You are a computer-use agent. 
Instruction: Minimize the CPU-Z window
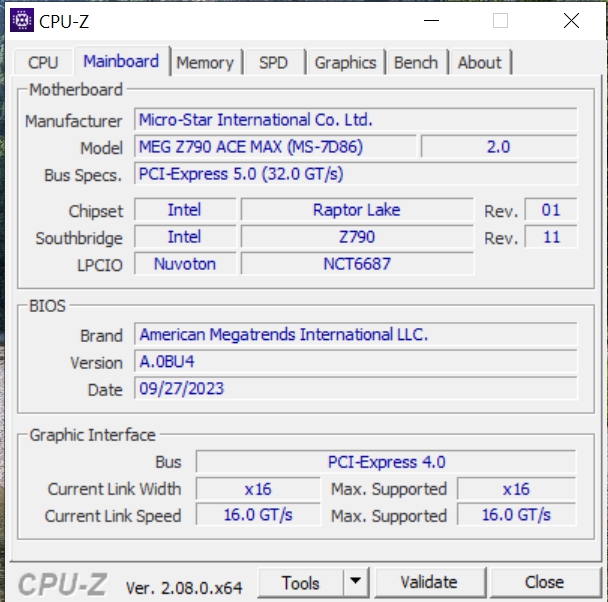[431, 21]
